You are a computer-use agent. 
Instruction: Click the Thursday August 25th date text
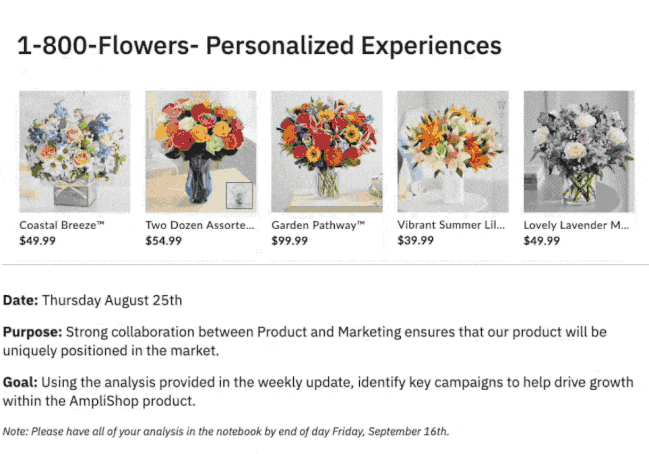pyautogui.click(x=112, y=299)
